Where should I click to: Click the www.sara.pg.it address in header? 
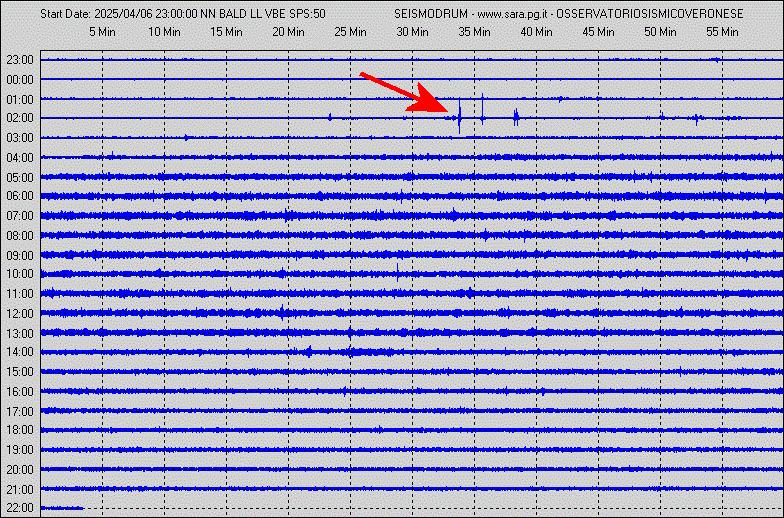(x=511, y=14)
